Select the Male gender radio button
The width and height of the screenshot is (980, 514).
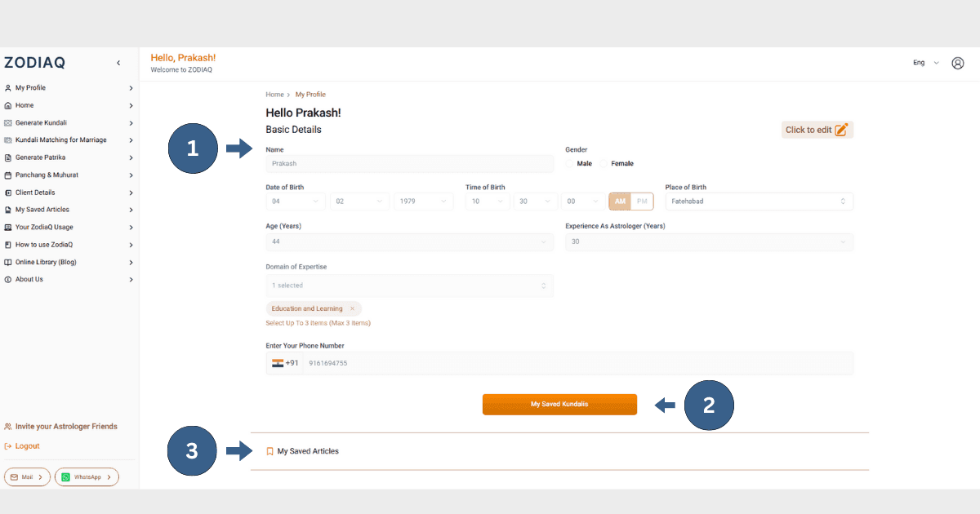[569, 163]
